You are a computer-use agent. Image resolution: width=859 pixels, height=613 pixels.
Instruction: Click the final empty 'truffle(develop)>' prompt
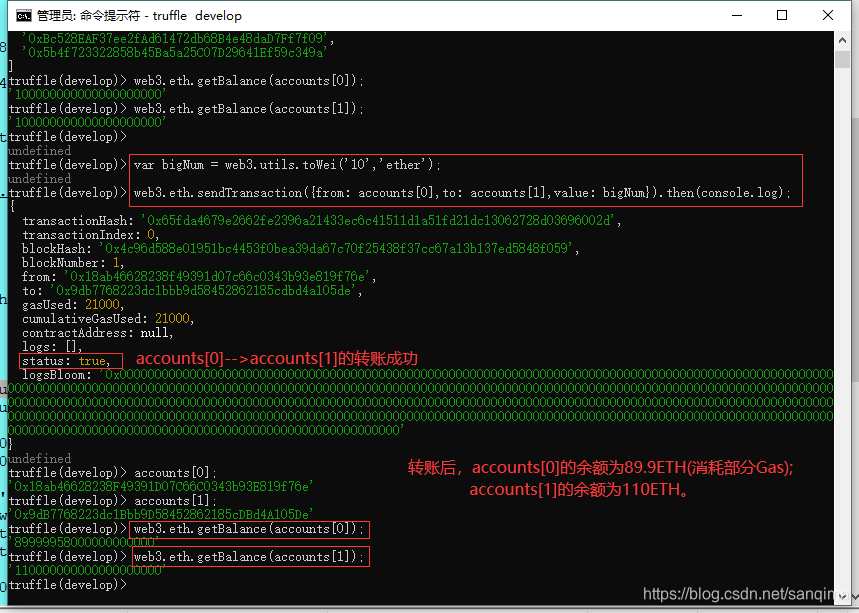pos(68,585)
